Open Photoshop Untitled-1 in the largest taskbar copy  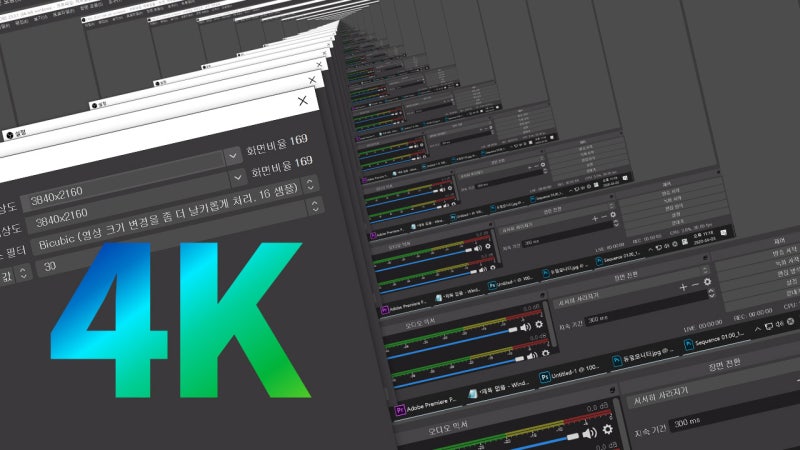pos(571,371)
